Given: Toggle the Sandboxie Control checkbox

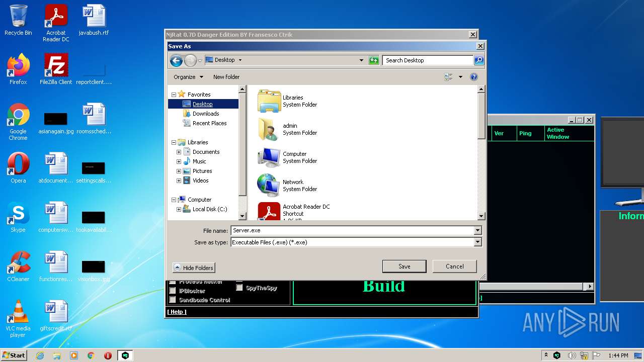Looking at the screenshot, I should pos(173,300).
